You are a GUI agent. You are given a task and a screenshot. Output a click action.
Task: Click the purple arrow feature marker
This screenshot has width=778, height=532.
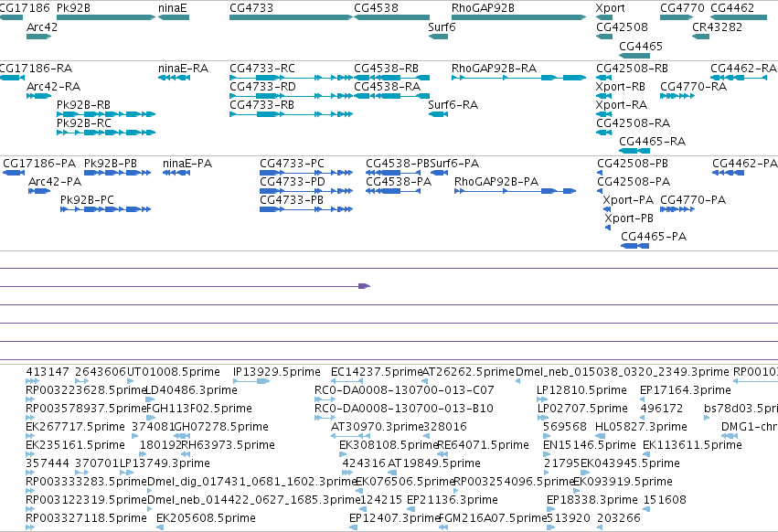point(364,286)
